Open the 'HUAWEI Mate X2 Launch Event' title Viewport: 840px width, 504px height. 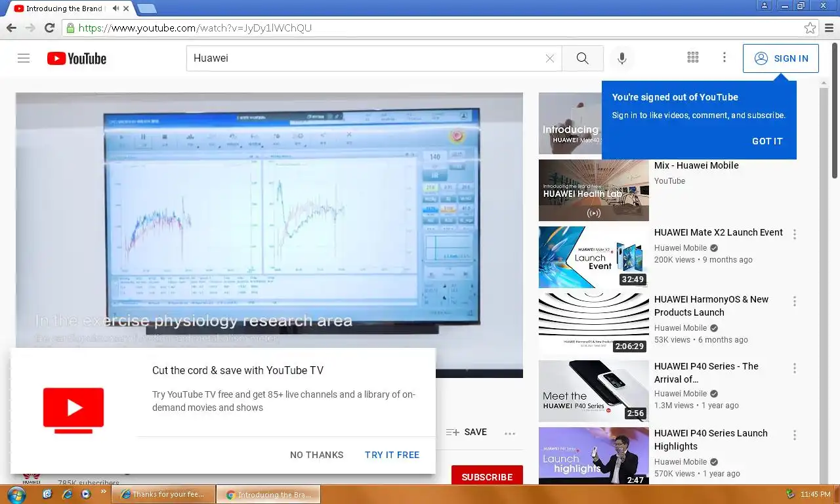coord(719,232)
